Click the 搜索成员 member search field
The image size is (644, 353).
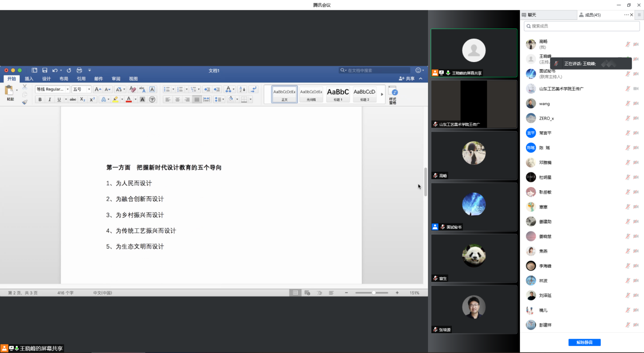(581, 26)
